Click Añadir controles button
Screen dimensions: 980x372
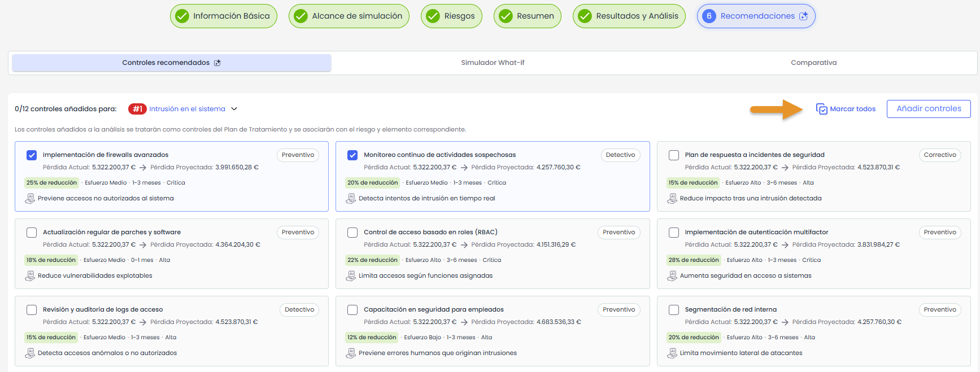coord(929,109)
